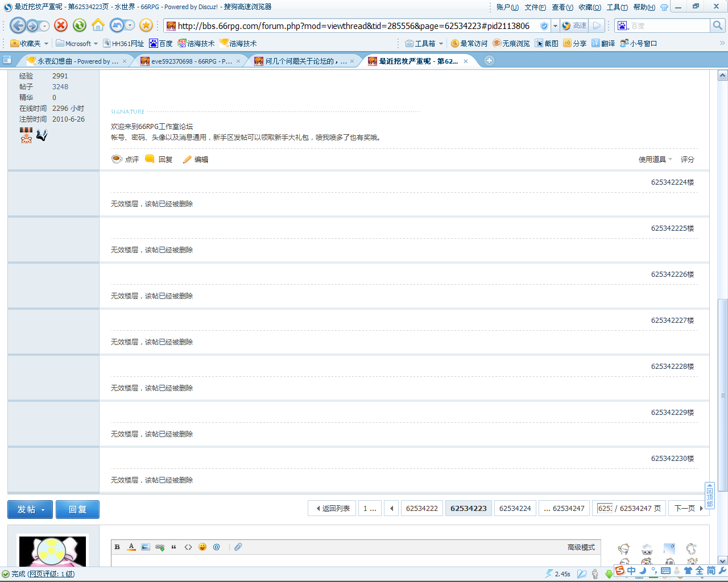Click the 编辑 pencil link on the post

(196, 160)
